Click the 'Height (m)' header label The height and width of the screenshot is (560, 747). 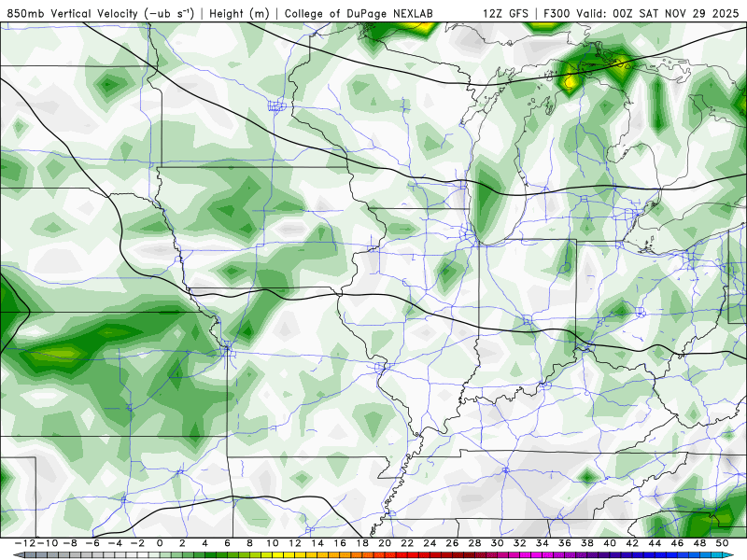coord(239,14)
